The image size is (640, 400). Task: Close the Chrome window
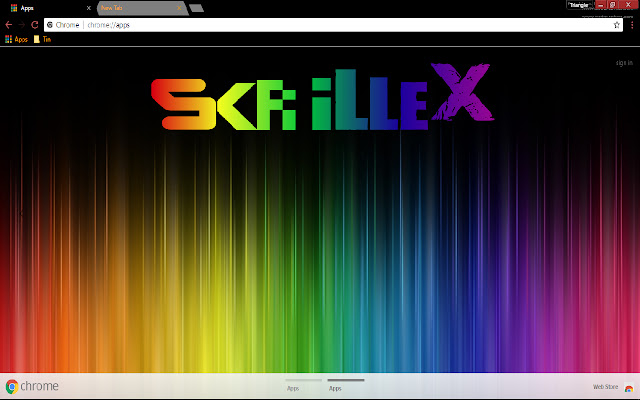[628, 5]
